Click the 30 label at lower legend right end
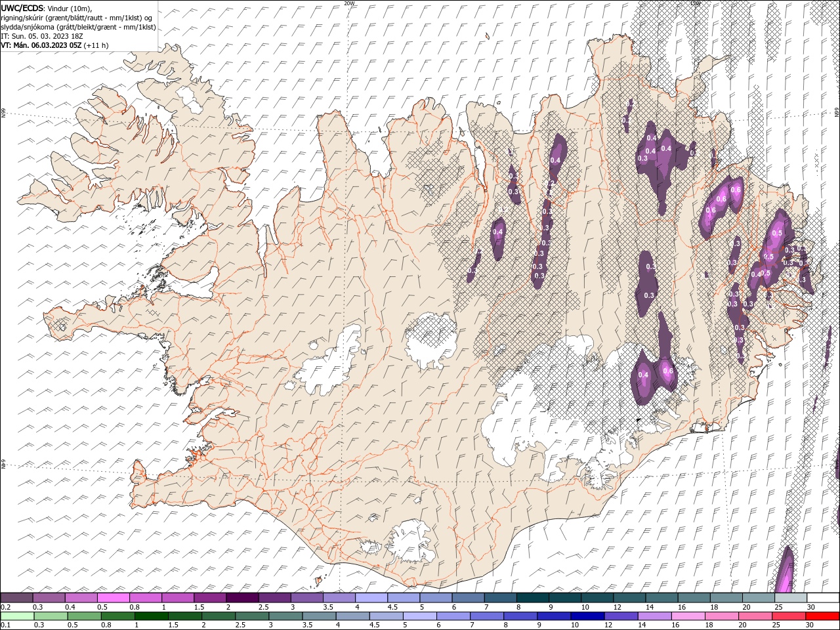Image resolution: width=840 pixels, height=630 pixels. (811, 625)
